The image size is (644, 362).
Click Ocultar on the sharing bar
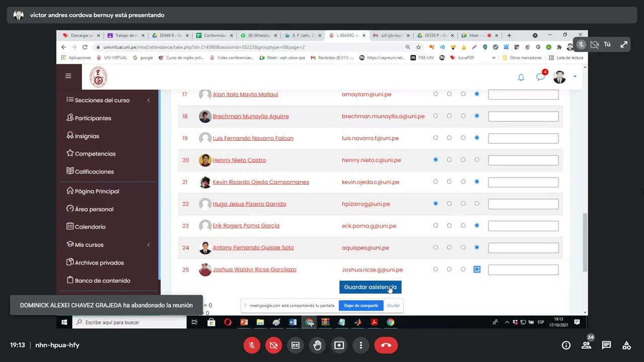click(x=393, y=306)
